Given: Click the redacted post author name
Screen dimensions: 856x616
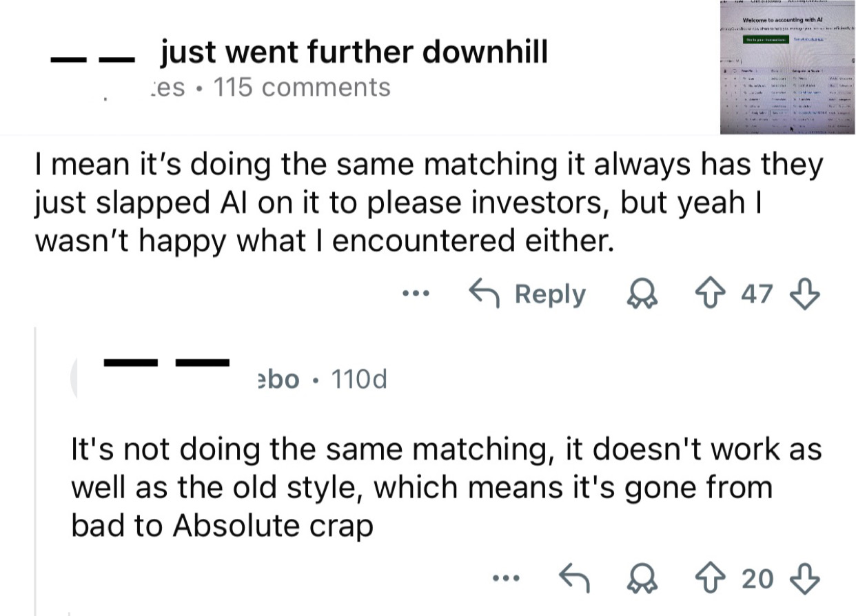Looking at the screenshot, I should click(x=92, y=57).
